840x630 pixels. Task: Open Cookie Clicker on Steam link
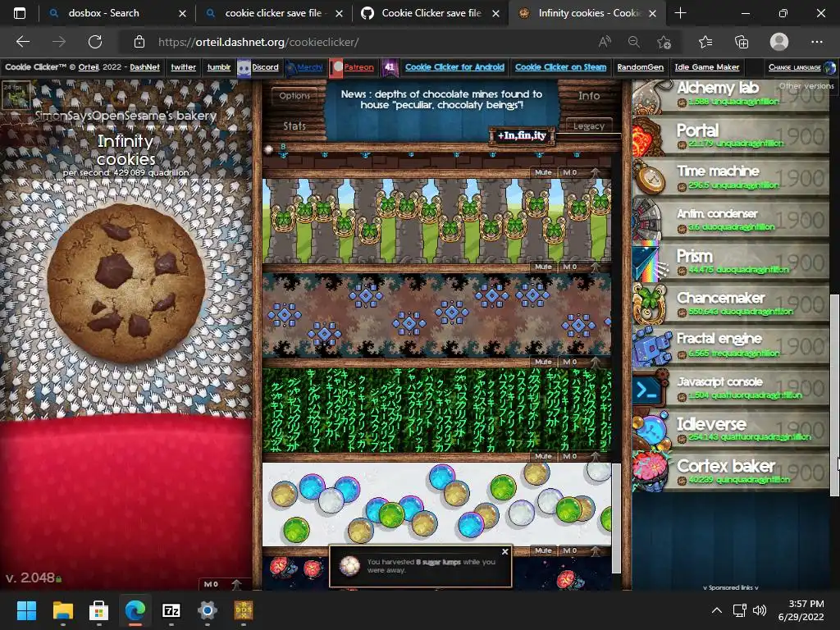(561, 67)
